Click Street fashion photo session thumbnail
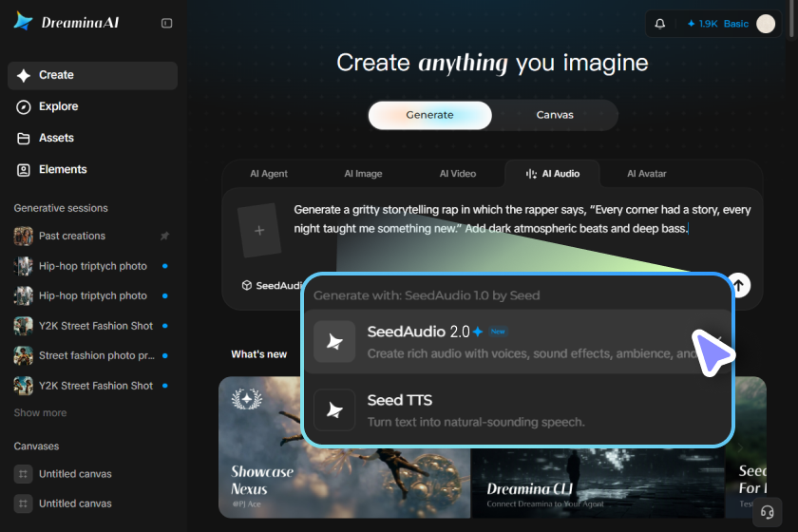The width and height of the screenshot is (798, 532). pos(24,356)
